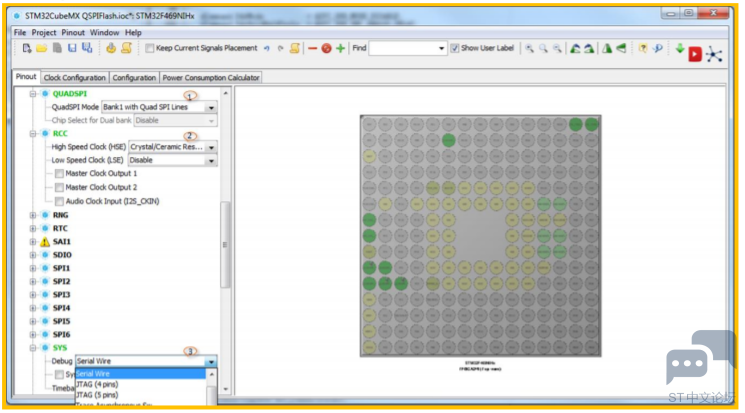
Task: Open the Pinout menu
Action: point(73,33)
